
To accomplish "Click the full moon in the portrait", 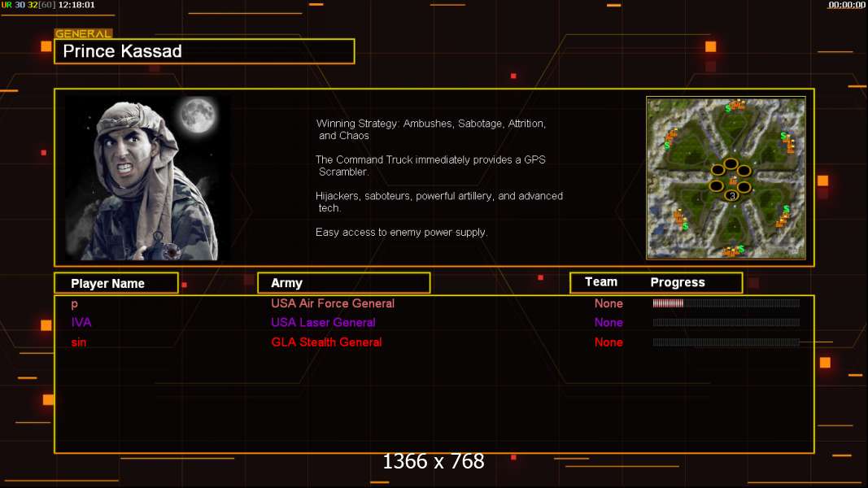I will [198, 115].
